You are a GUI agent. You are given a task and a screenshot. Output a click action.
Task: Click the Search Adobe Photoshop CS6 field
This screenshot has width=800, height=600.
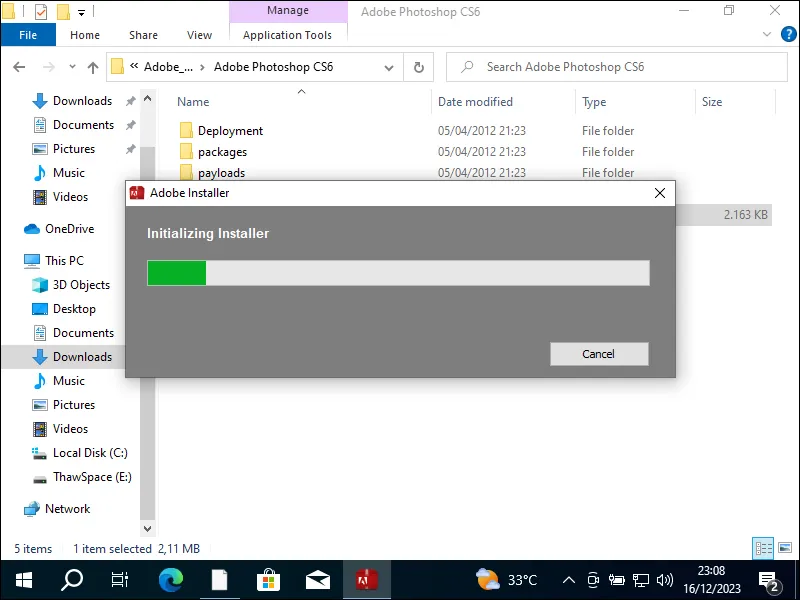click(x=620, y=67)
